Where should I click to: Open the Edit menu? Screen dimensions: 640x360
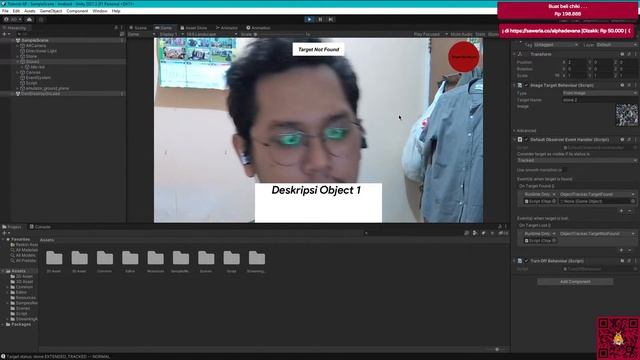pyautogui.click(x=16, y=11)
